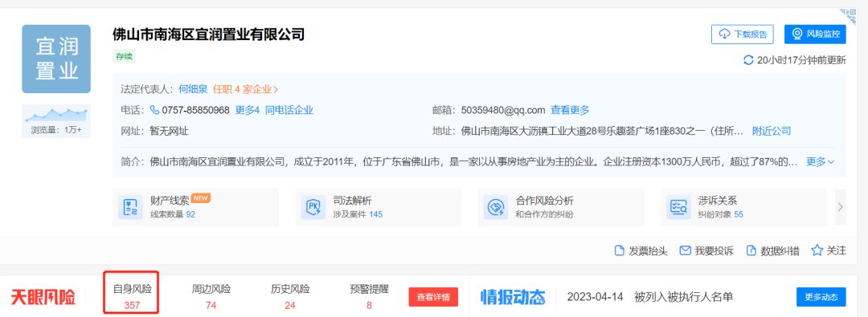
Task: Click the 合作风险分析 icon
Action: click(x=496, y=208)
